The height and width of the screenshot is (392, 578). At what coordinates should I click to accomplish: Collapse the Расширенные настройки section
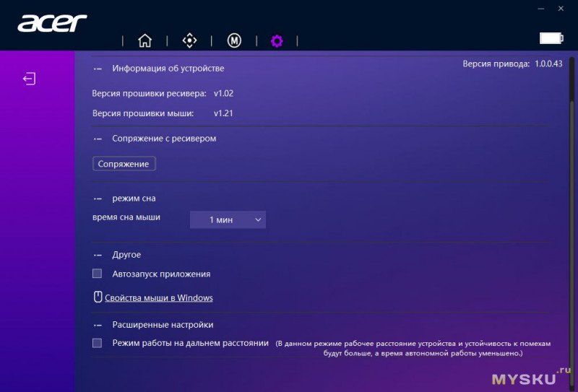(x=97, y=325)
